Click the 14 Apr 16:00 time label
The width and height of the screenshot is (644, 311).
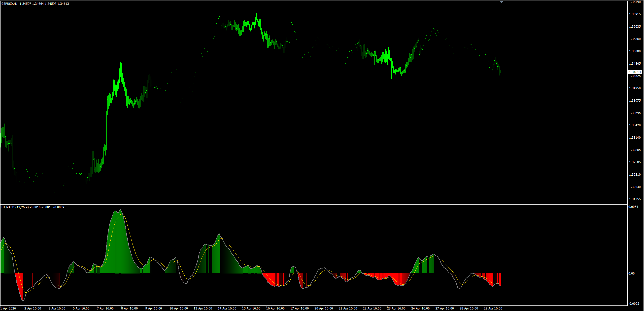click(227, 308)
